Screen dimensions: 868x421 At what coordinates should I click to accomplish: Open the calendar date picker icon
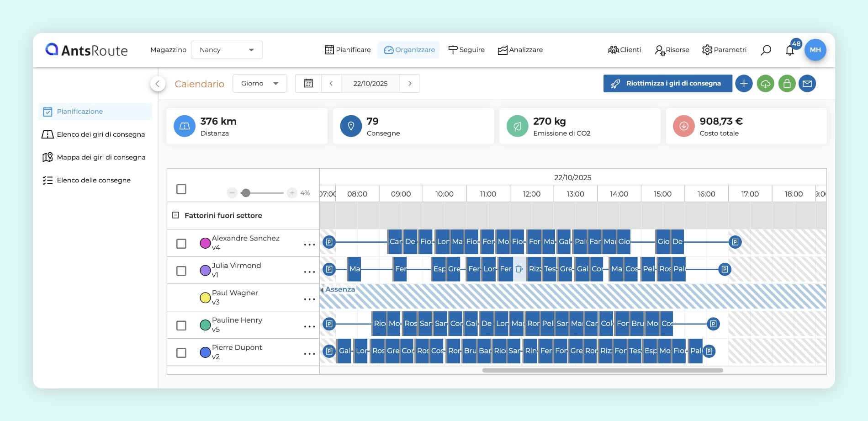[308, 84]
